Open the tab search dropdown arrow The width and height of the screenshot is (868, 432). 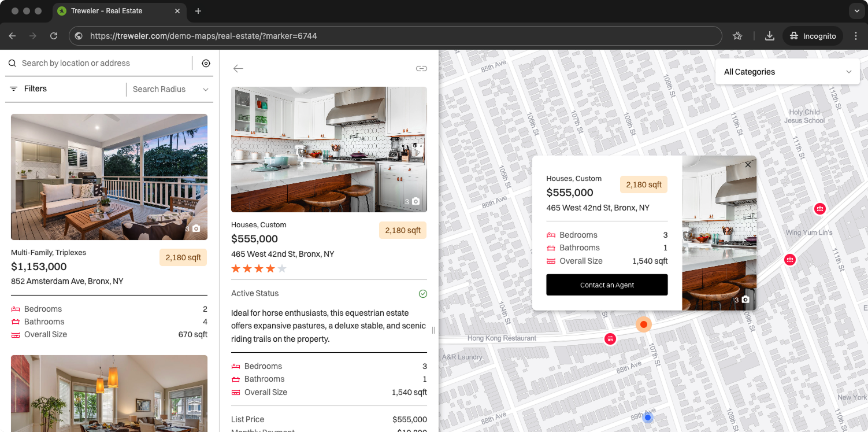coord(856,11)
